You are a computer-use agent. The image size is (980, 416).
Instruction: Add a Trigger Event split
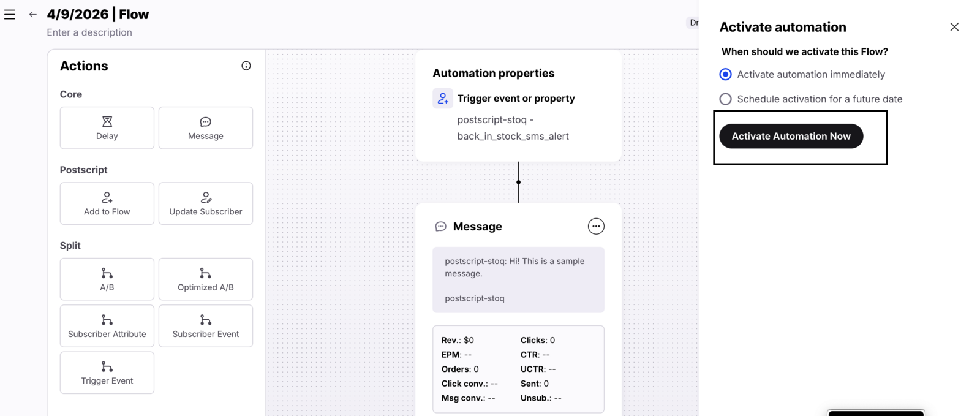107,373
